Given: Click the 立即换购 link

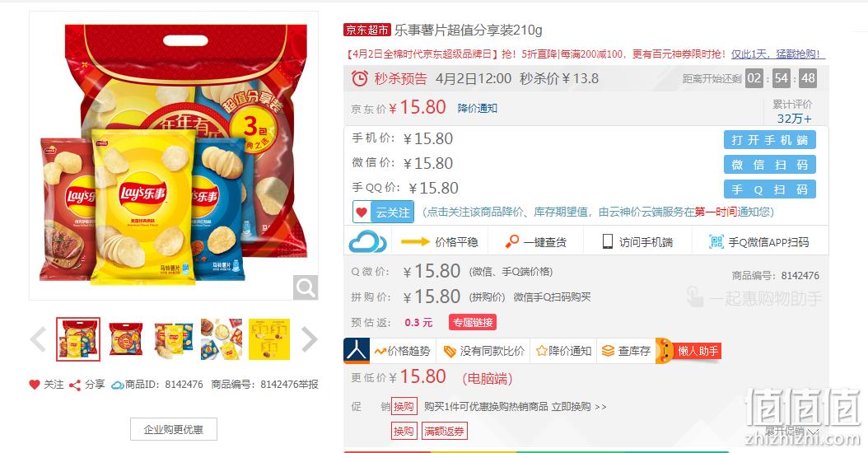Looking at the screenshot, I should click(x=571, y=407).
